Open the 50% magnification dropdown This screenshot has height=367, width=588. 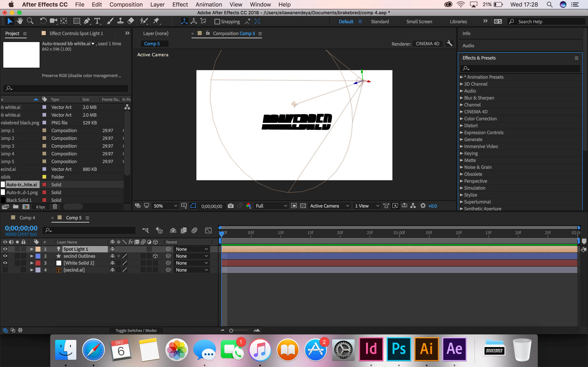click(x=165, y=206)
